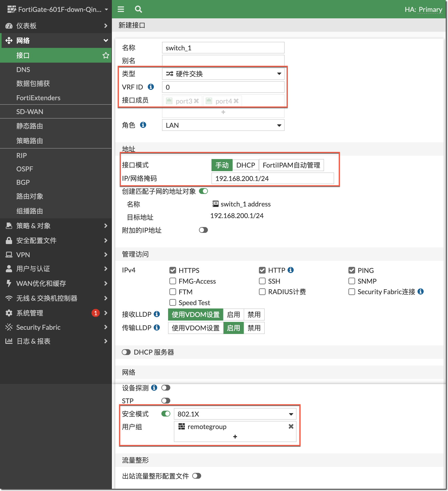Enable the DHCP 服务器 toggle
The image size is (448, 491).
click(126, 352)
